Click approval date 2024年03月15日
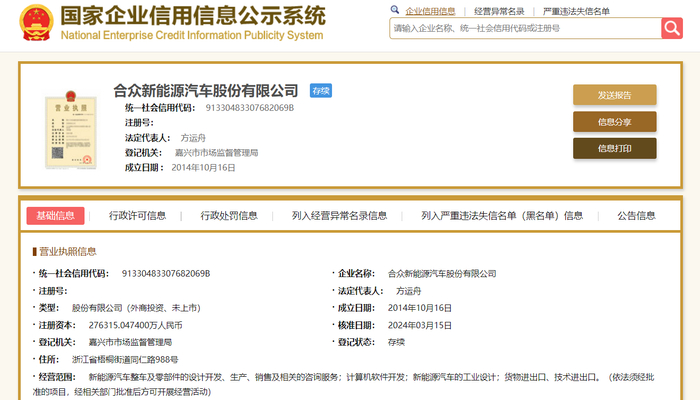Image resolution: width=700 pixels, height=400 pixels. pos(420,325)
